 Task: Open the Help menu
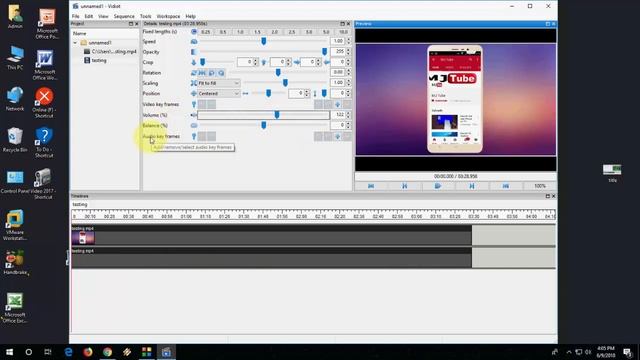pos(191,16)
